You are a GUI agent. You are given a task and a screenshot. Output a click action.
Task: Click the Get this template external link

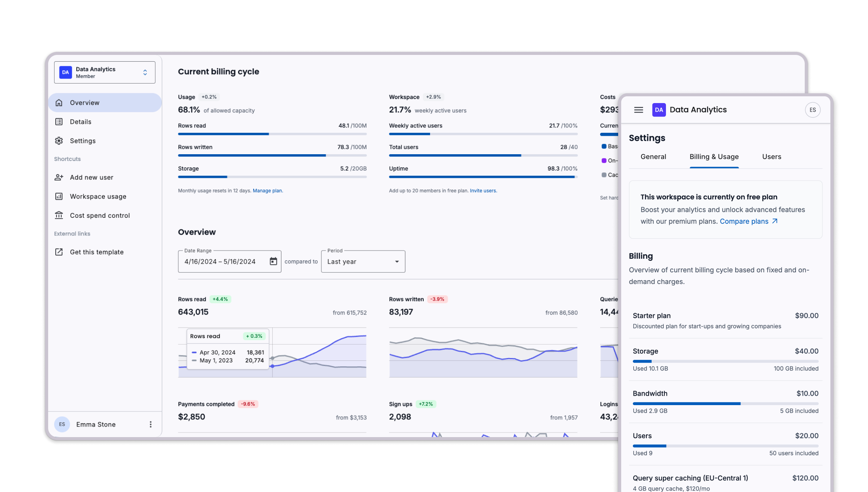pyautogui.click(x=96, y=252)
